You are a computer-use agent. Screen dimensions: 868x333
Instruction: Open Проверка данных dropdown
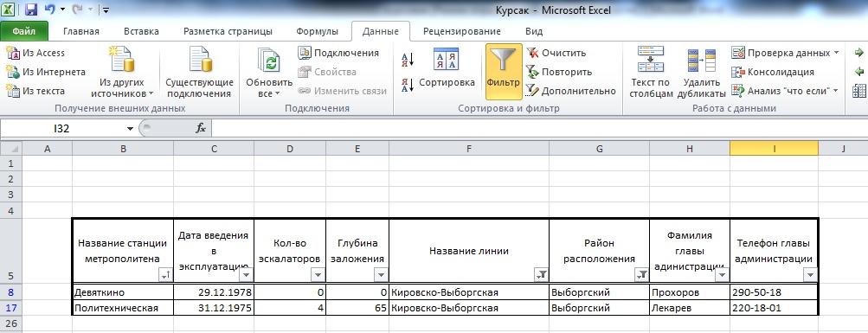[785, 53]
